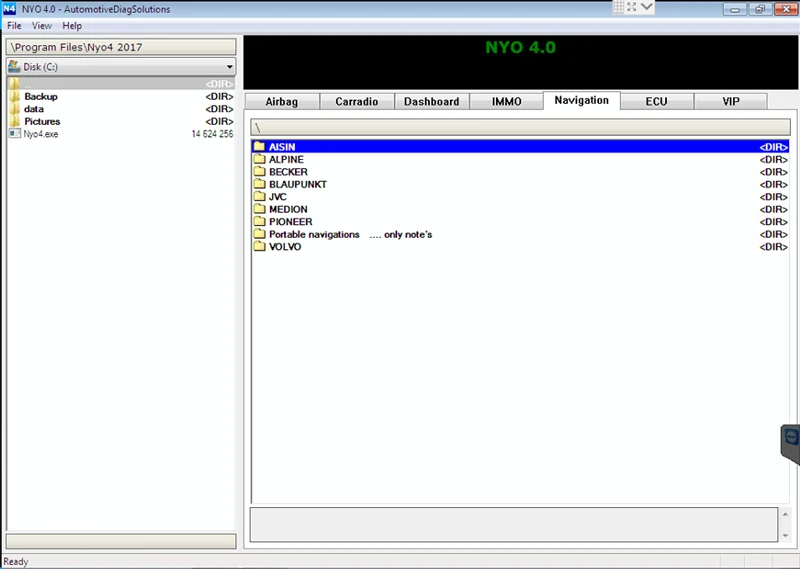Open the View menu
This screenshot has height=569, width=800.
[x=41, y=26]
